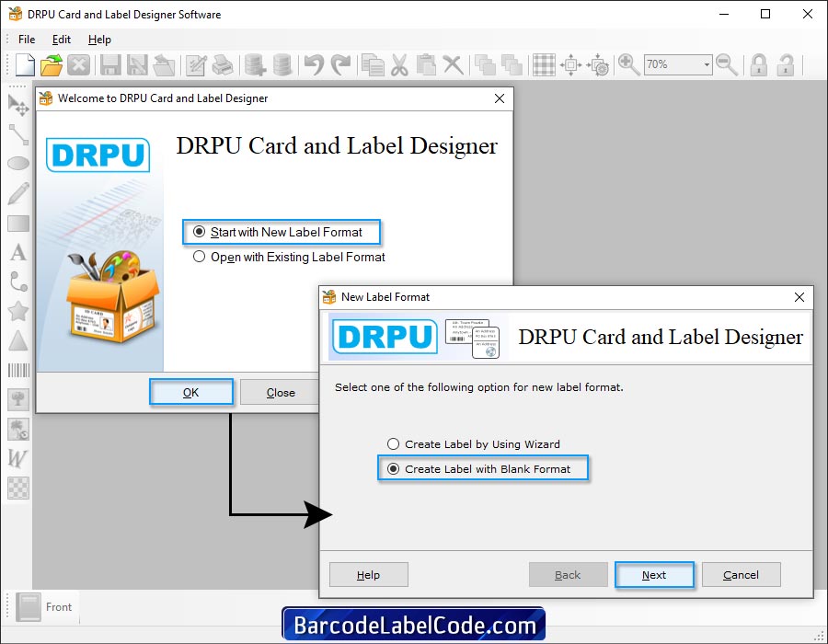This screenshot has height=644, width=828.
Task: Click the closed padlock Lock icon
Action: (x=759, y=65)
